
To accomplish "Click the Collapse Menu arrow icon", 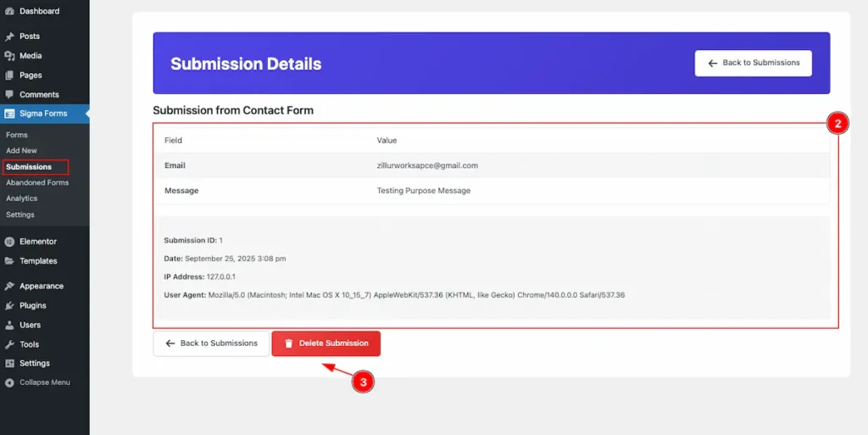I will coord(9,382).
